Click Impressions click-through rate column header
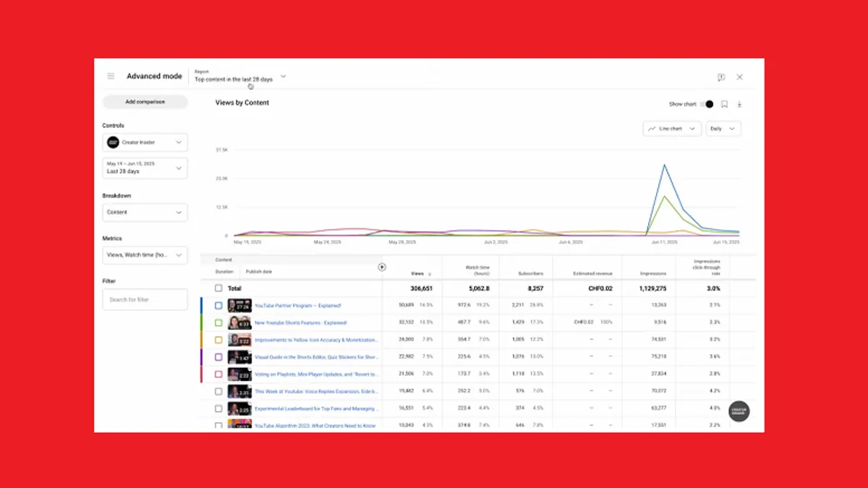This screenshot has height=488, width=868. pos(707,267)
